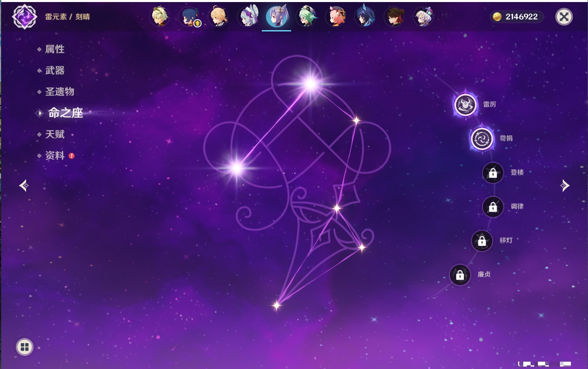Open the 武器 weapon page

tap(55, 71)
